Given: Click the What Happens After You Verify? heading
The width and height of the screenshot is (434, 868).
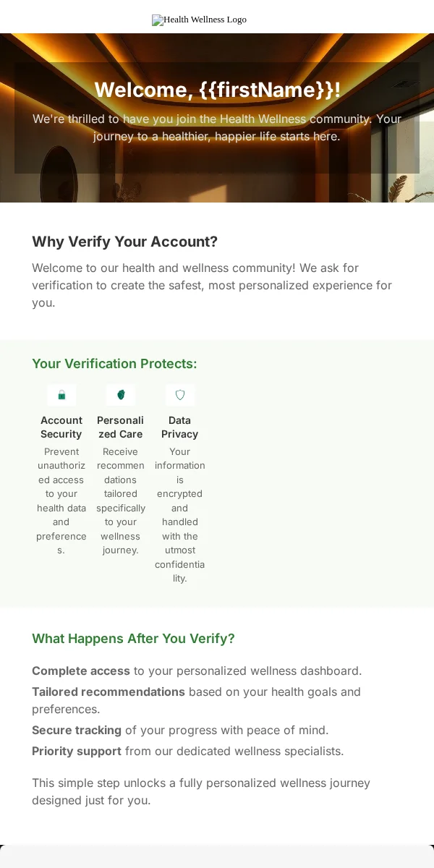Looking at the screenshot, I should (133, 639).
